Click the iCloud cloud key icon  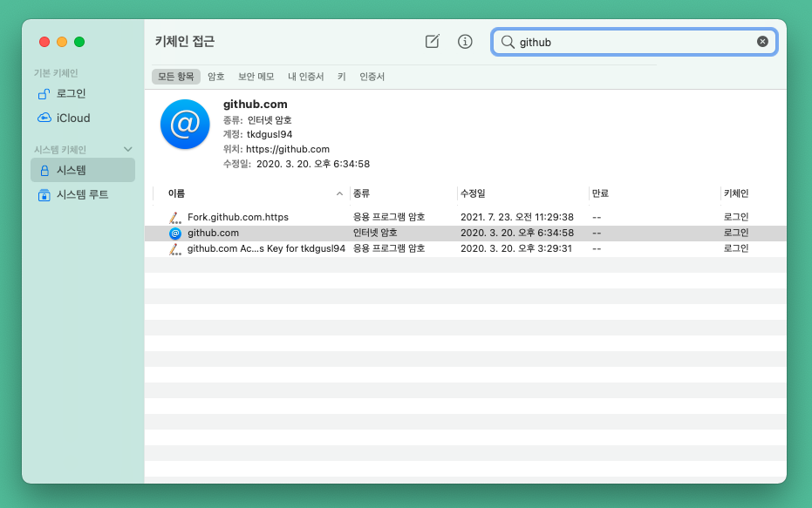(44, 118)
